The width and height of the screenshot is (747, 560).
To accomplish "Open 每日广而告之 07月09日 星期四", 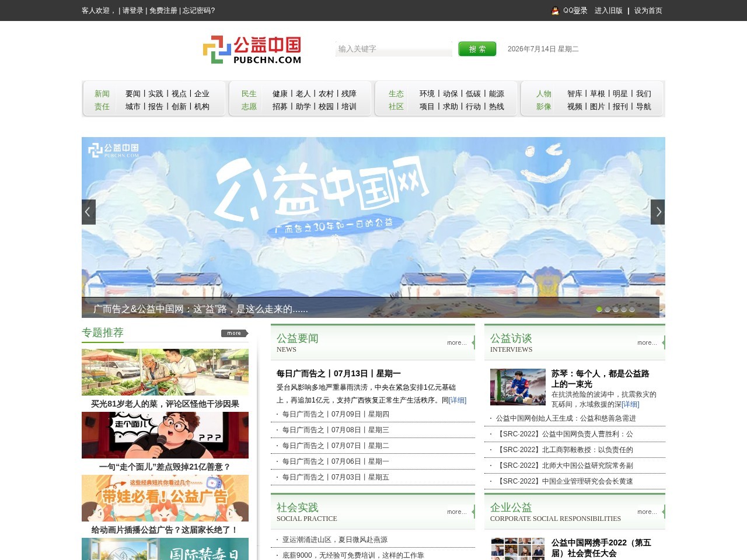I will (336, 414).
